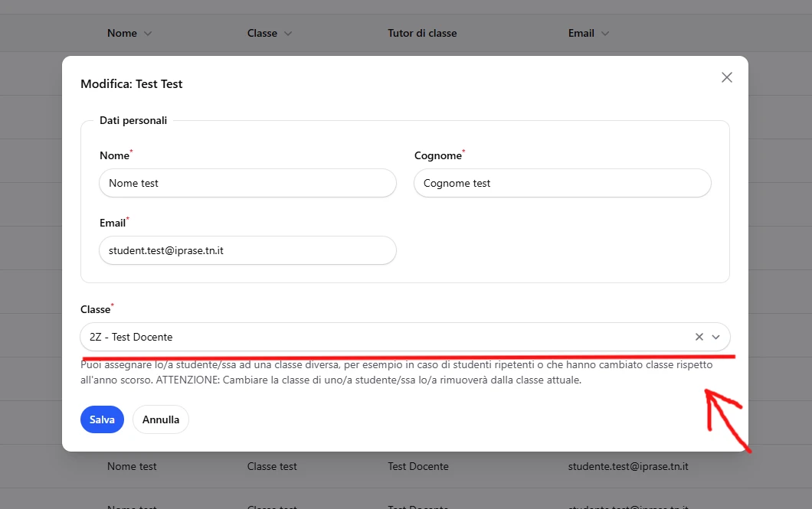Viewport: 812px width, 509px height.
Task: Click 'Test Docente' cell in the background table row
Action: point(418,466)
